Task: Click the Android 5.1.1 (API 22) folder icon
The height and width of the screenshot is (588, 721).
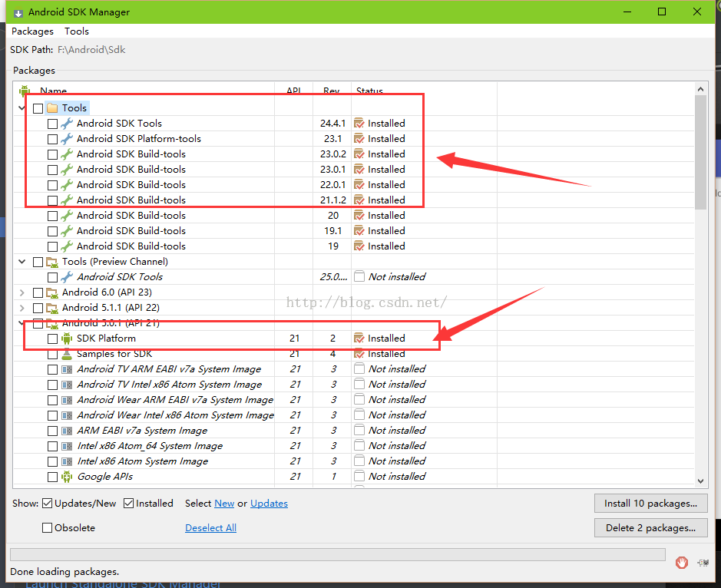Action: point(52,308)
